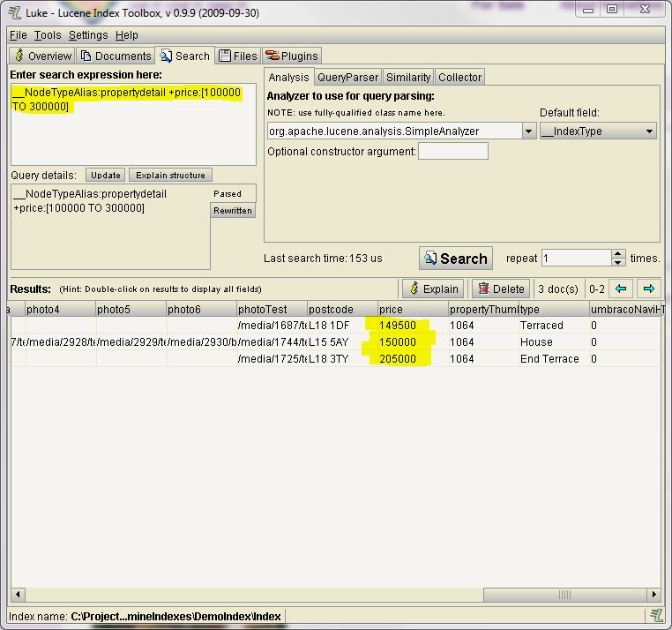The height and width of the screenshot is (630, 672).
Task: Click the photo6 column header
Action: click(201, 309)
